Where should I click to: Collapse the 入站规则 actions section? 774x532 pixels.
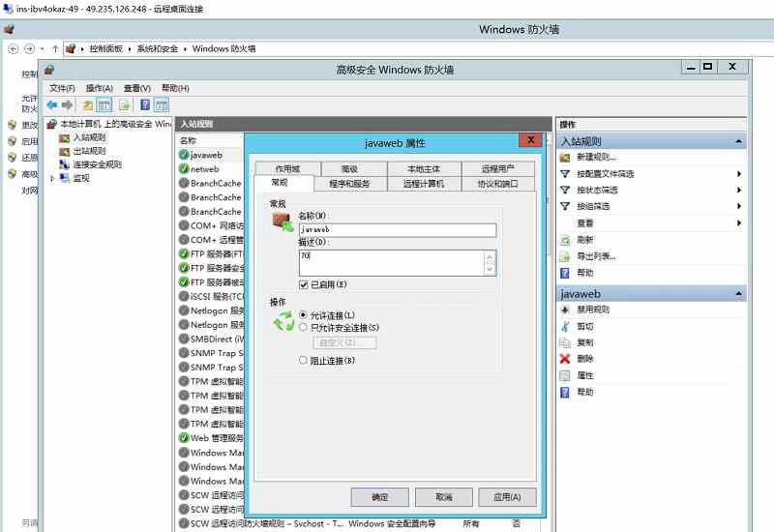(738, 141)
